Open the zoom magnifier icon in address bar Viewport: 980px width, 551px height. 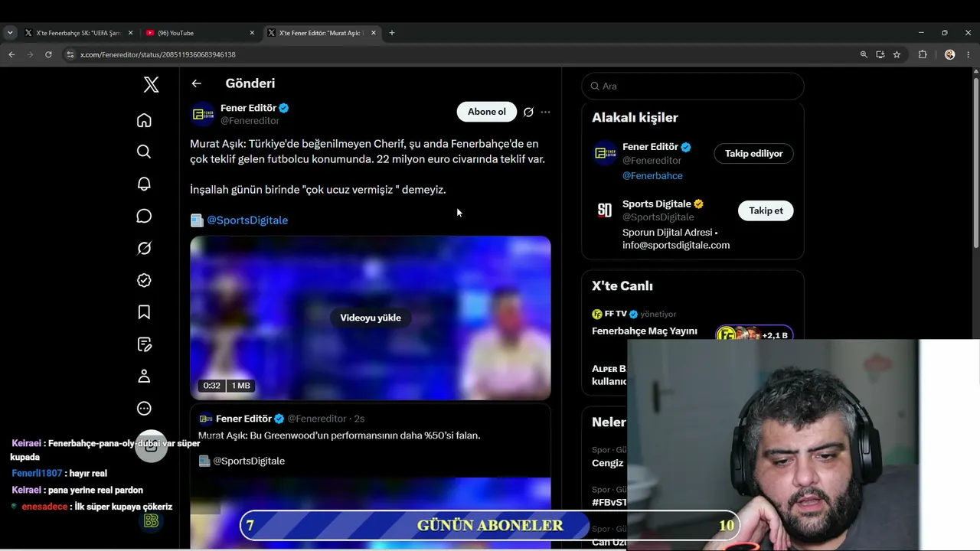864,54
